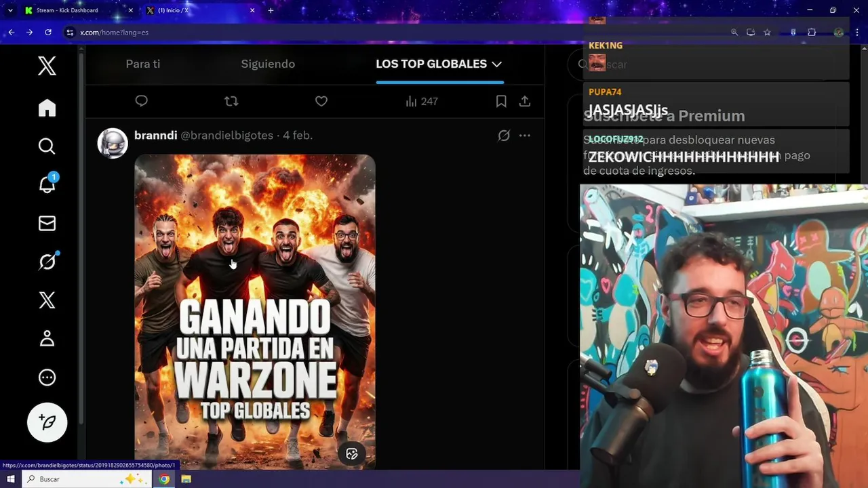Open Notifications bell icon
This screenshot has width=868, height=488.
point(47,184)
